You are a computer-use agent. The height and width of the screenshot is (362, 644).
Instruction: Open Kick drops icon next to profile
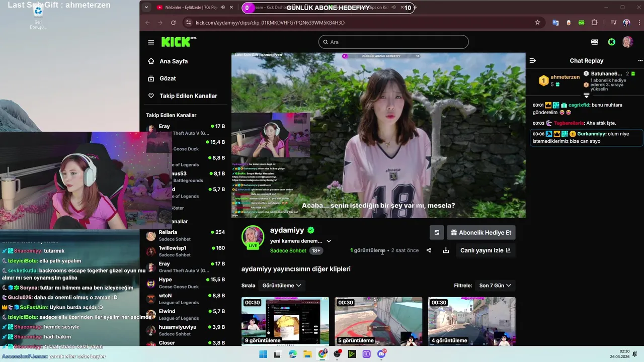tap(595, 42)
